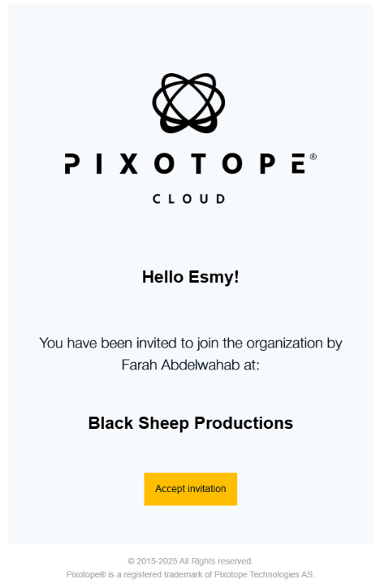Click the word 'Productions' in the organization name
380x588 pixels.
click(x=244, y=423)
